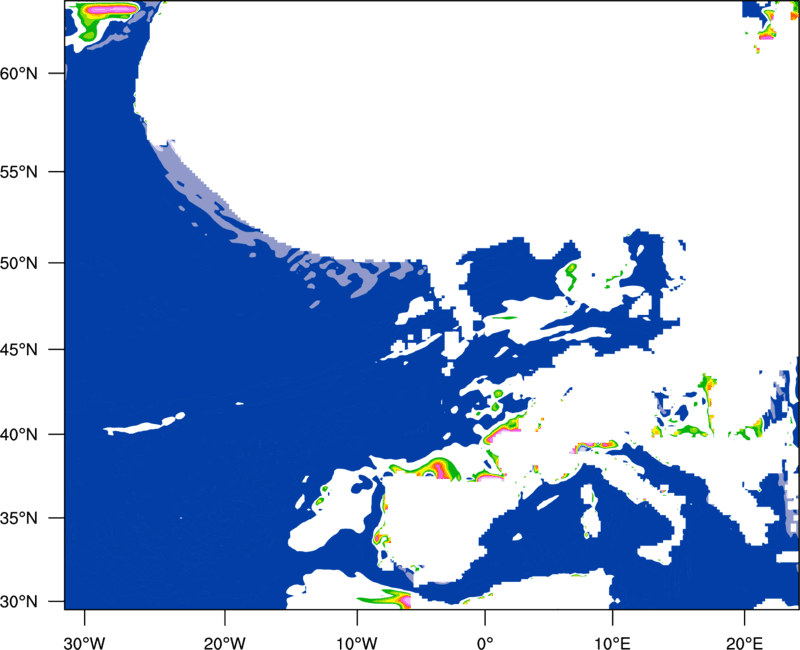
Task: Click the 10°E longitude label
Action: point(612,643)
